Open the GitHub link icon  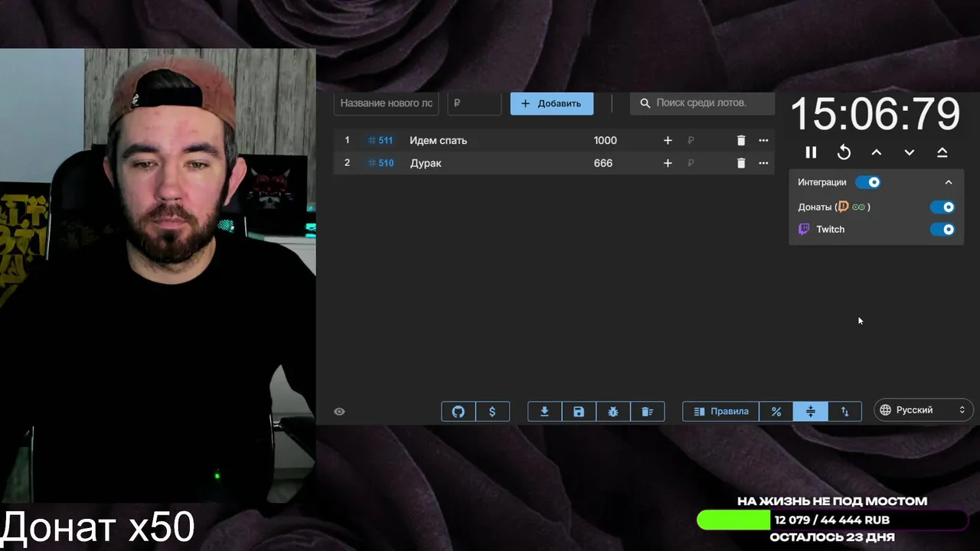coord(459,412)
